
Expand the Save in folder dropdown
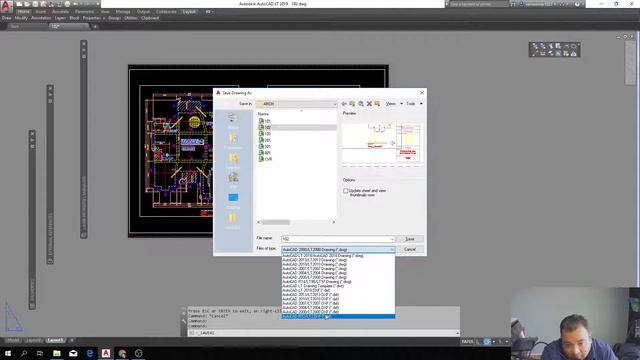coord(334,104)
